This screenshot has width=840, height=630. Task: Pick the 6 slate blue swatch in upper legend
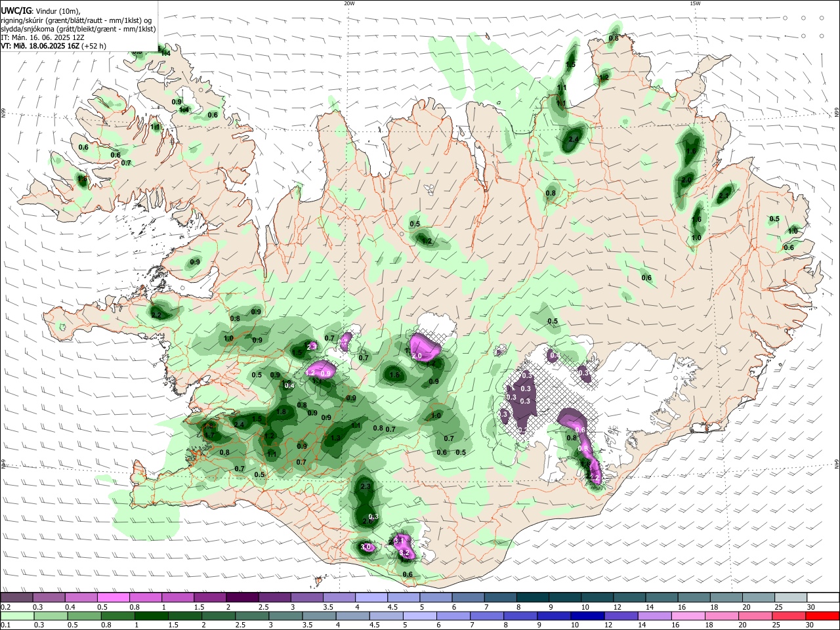(468, 597)
